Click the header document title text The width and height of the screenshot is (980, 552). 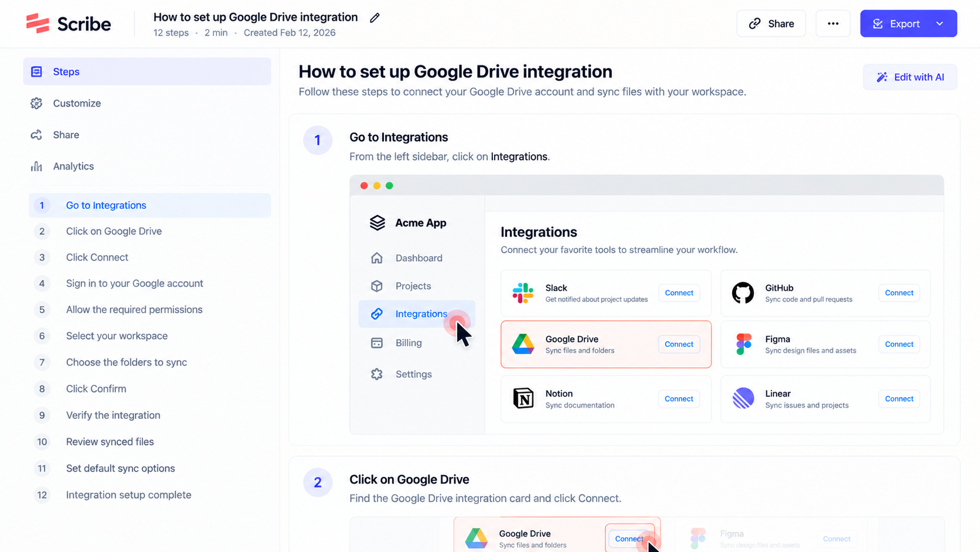[256, 17]
